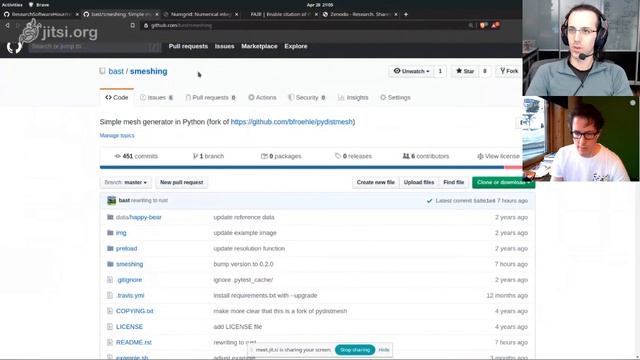
Task: Open Explore in top navigation
Action: tap(296, 46)
